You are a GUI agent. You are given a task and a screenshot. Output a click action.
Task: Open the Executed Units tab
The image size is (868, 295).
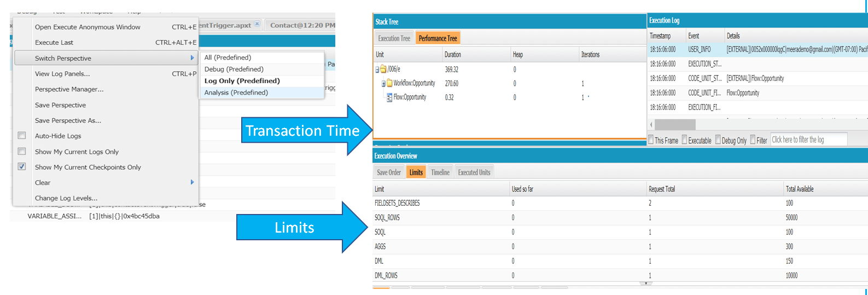(474, 172)
